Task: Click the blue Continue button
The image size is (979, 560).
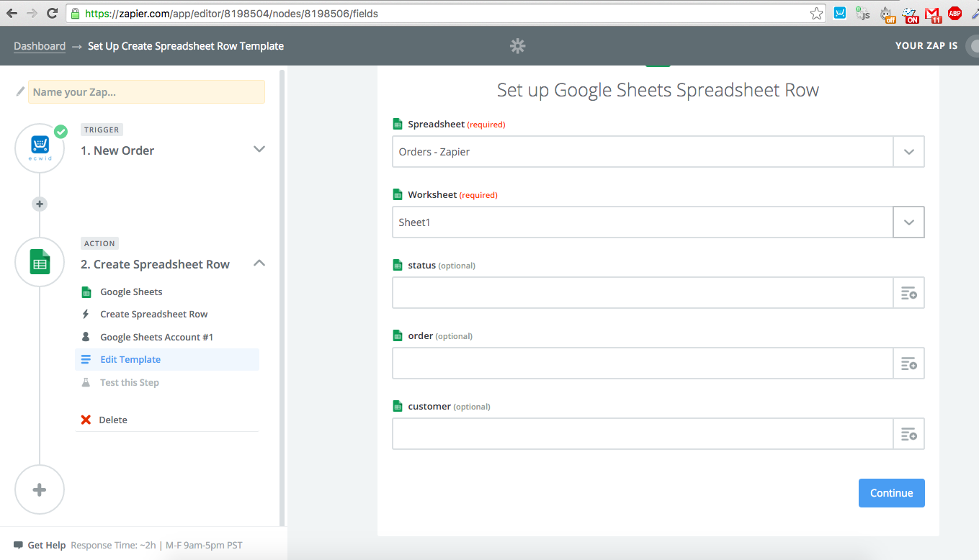Action: [x=891, y=493]
